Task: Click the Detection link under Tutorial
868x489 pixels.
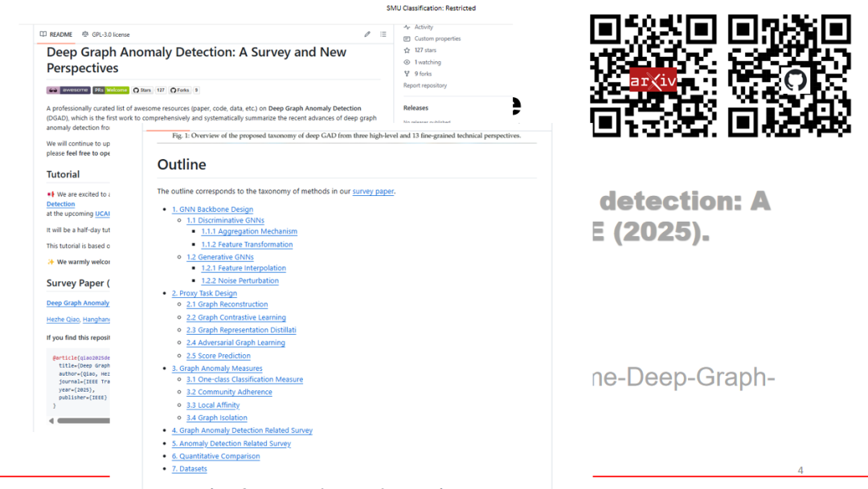Action: coord(60,204)
